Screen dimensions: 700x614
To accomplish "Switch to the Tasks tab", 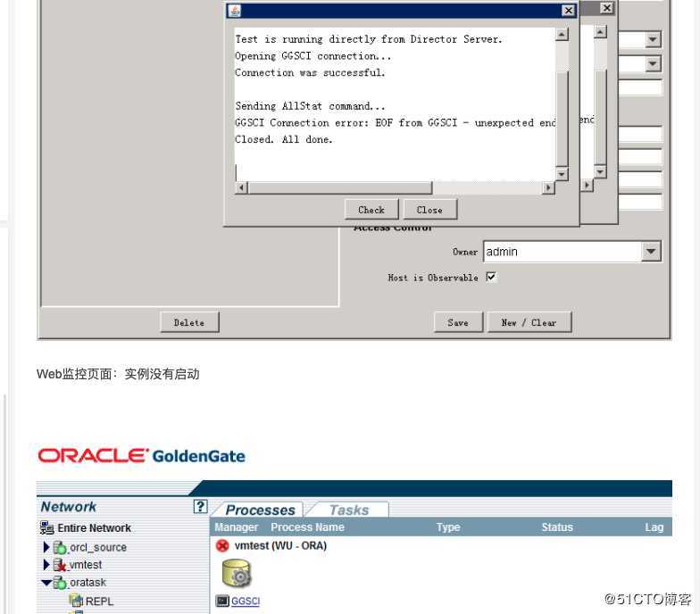I will tap(349, 510).
